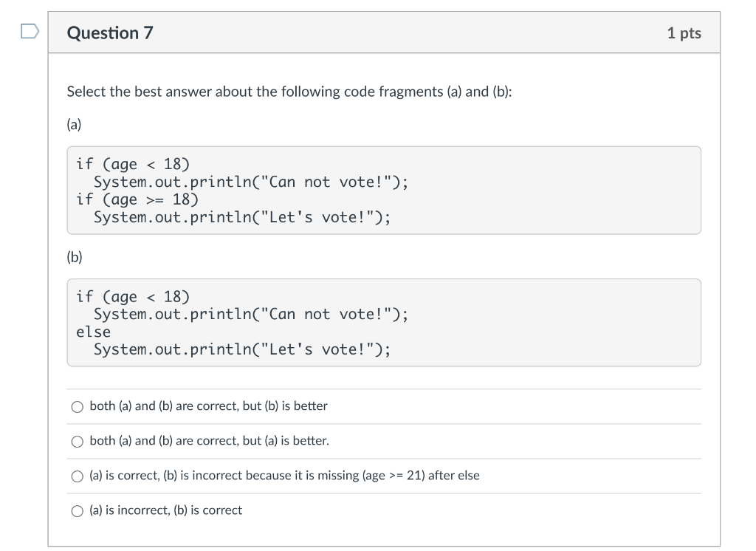The image size is (756, 551).
Task: Click the question prompt sentence
Action: [x=289, y=92]
